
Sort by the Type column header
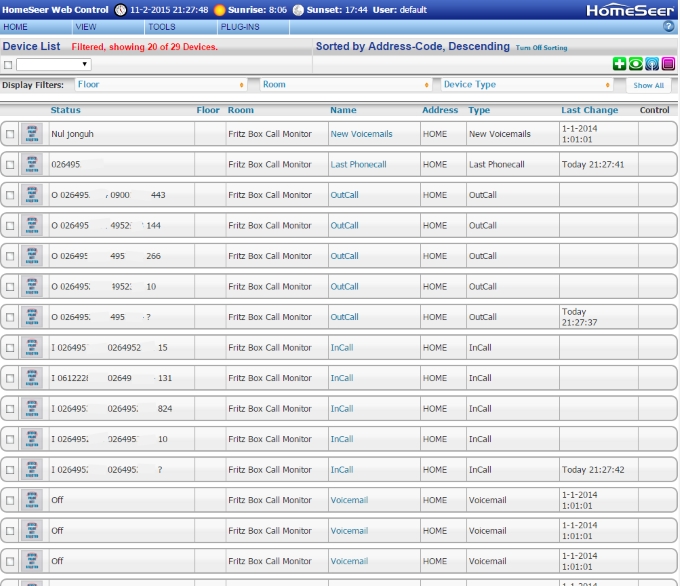point(479,110)
